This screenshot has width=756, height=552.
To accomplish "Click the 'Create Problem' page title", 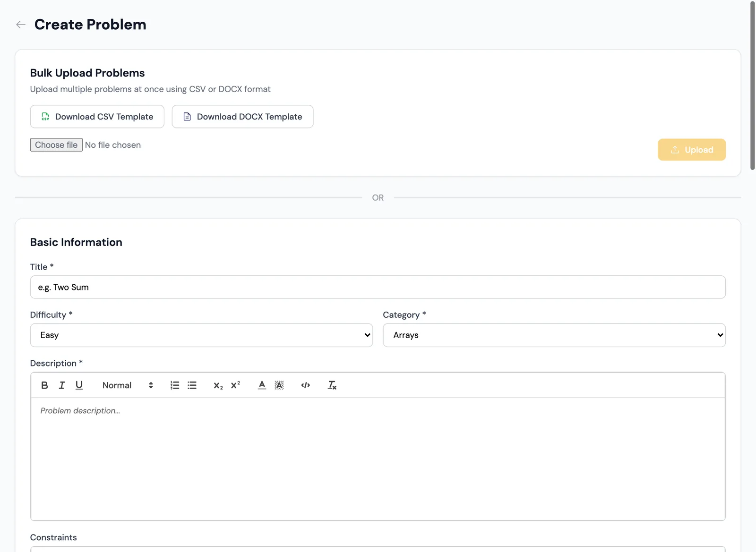I will coord(90,25).
